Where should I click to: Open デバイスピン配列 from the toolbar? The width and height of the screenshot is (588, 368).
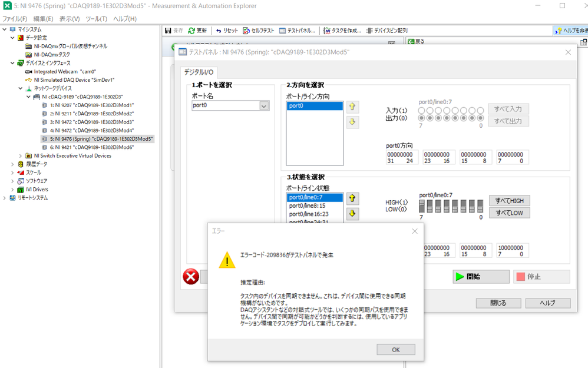pos(387,31)
